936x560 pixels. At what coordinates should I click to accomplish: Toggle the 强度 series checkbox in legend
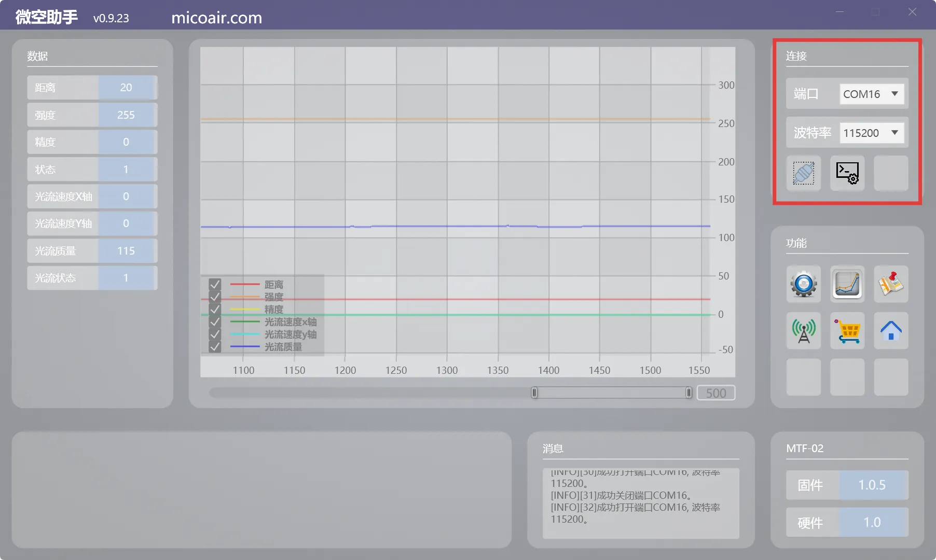point(215,297)
